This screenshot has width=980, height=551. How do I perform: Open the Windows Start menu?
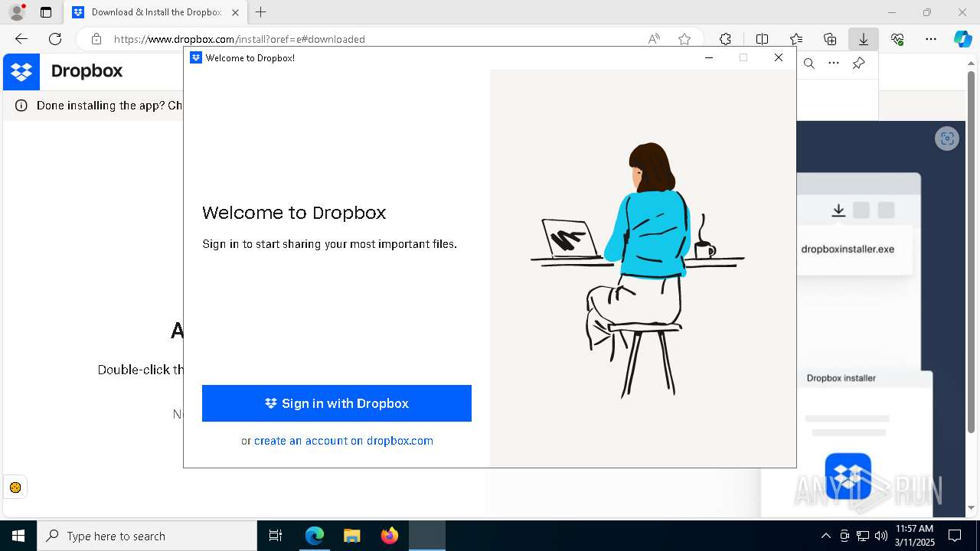point(18,536)
